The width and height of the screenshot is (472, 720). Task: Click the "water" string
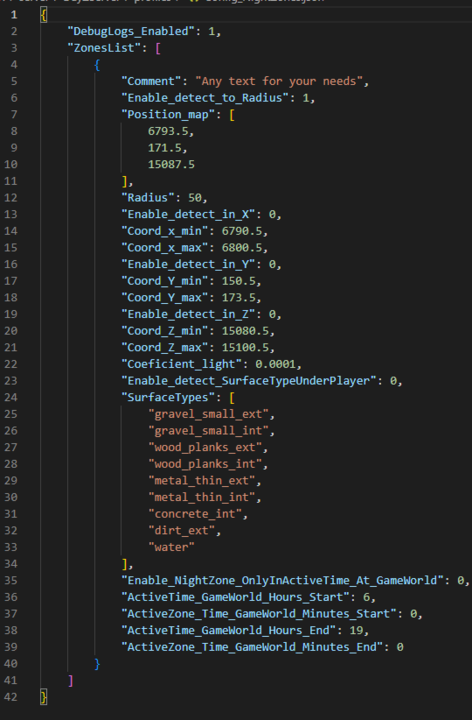pyautogui.click(x=171, y=547)
